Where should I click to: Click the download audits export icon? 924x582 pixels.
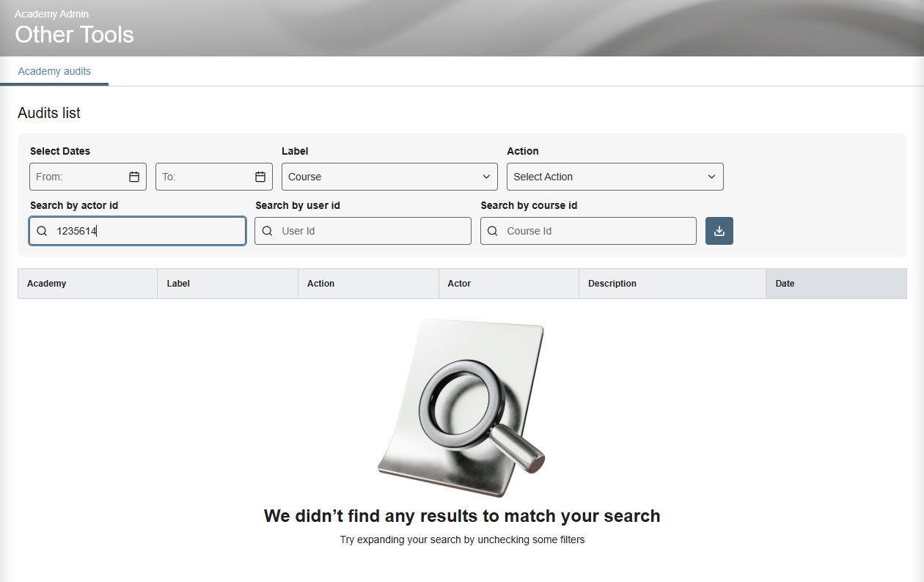(x=719, y=230)
